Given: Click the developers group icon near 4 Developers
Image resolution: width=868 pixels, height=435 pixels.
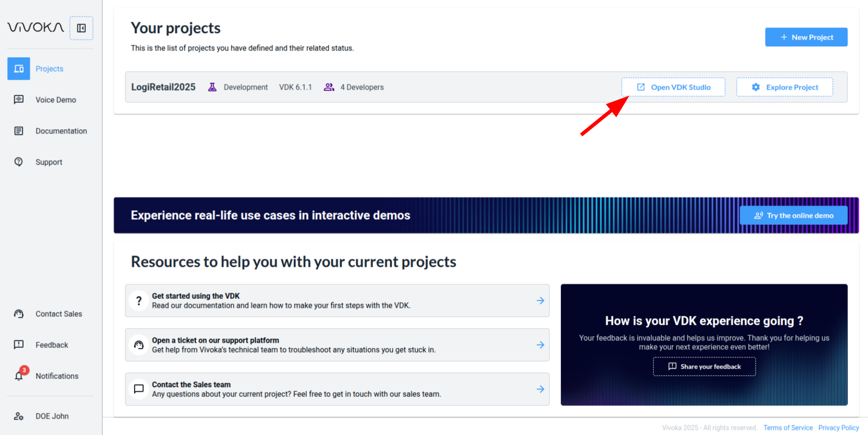Looking at the screenshot, I should click(x=329, y=87).
